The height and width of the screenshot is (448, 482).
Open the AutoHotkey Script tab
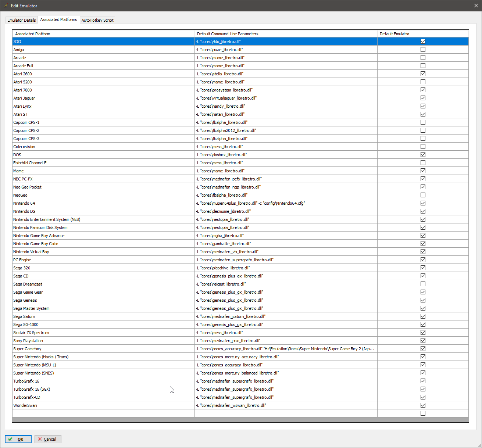97,20
